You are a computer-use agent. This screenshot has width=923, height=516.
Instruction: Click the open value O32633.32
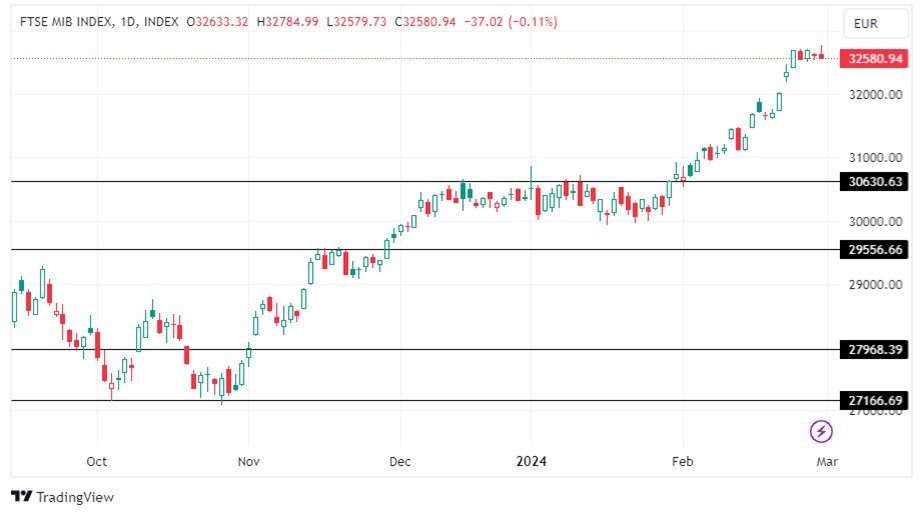click(x=217, y=22)
